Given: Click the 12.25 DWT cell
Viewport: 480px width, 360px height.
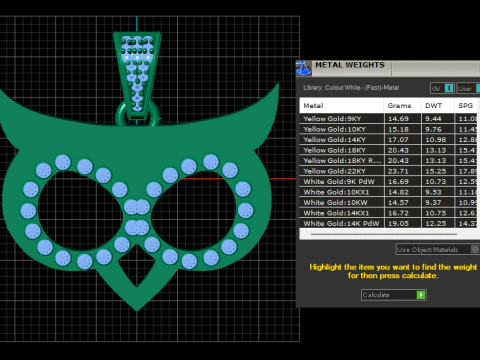Looking at the screenshot, I should pos(438,224).
